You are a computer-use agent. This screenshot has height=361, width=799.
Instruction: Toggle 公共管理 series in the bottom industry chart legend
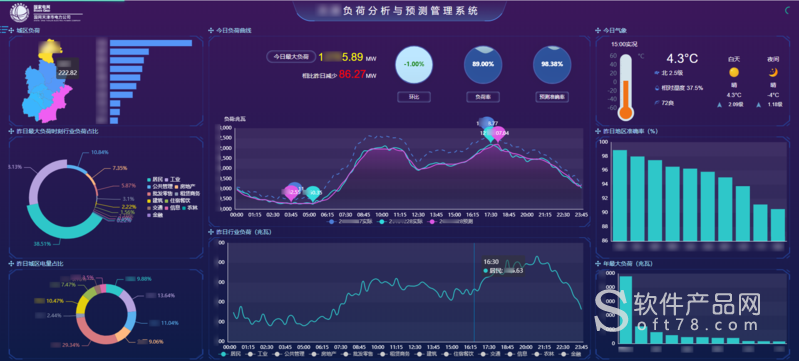point(288,353)
